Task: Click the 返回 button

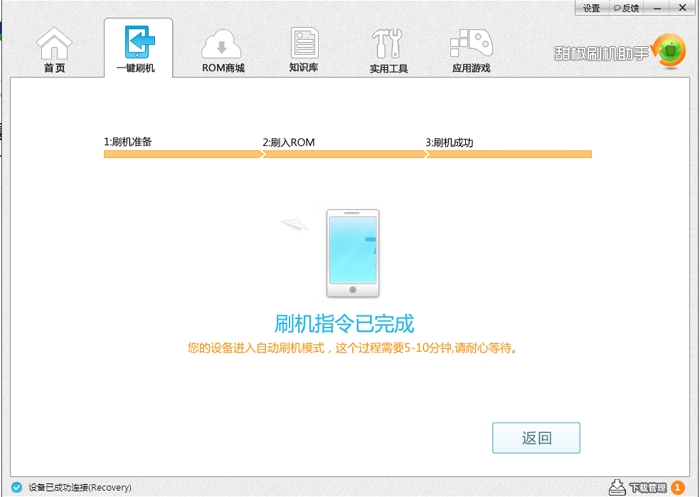Action: [x=536, y=438]
